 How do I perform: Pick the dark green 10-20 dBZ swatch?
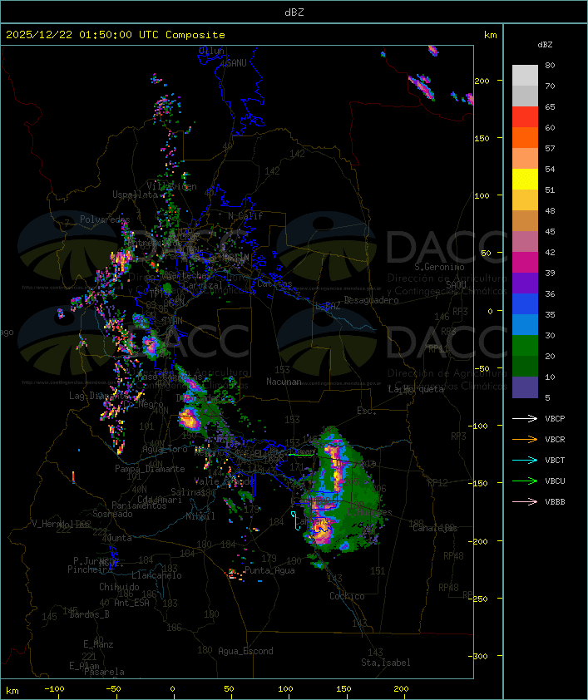pyautogui.click(x=525, y=366)
